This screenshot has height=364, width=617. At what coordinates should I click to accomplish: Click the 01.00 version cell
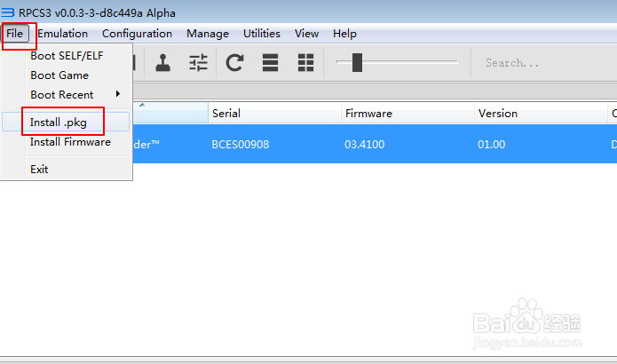pyautogui.click(x=492, y=145)
